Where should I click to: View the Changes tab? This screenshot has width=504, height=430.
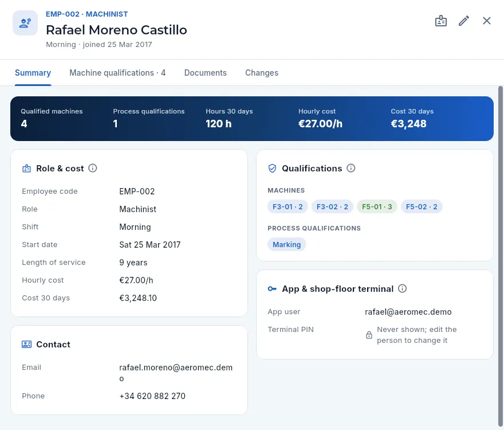click(x=262, y=73)
